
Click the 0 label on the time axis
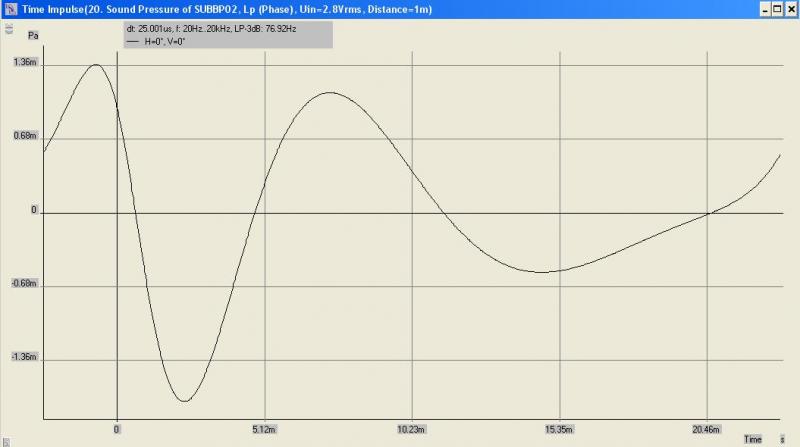coord(116,429)
